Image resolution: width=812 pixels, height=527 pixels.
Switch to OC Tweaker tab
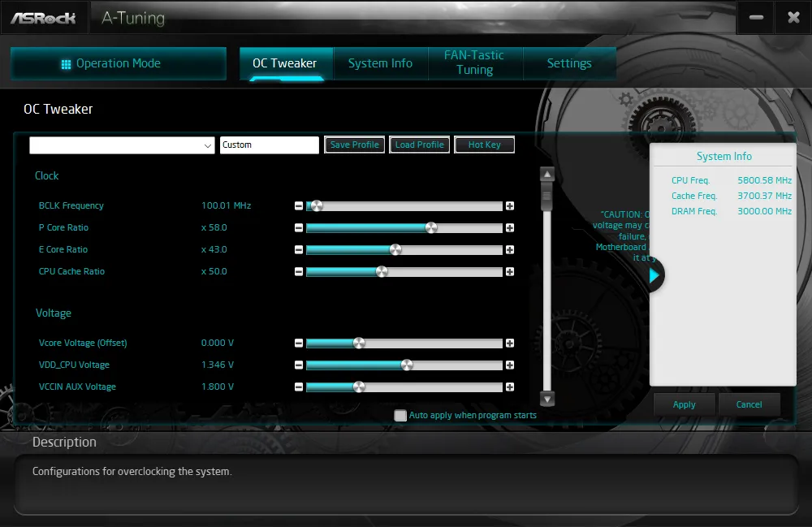pyautogui.click(x=285, y=63)
